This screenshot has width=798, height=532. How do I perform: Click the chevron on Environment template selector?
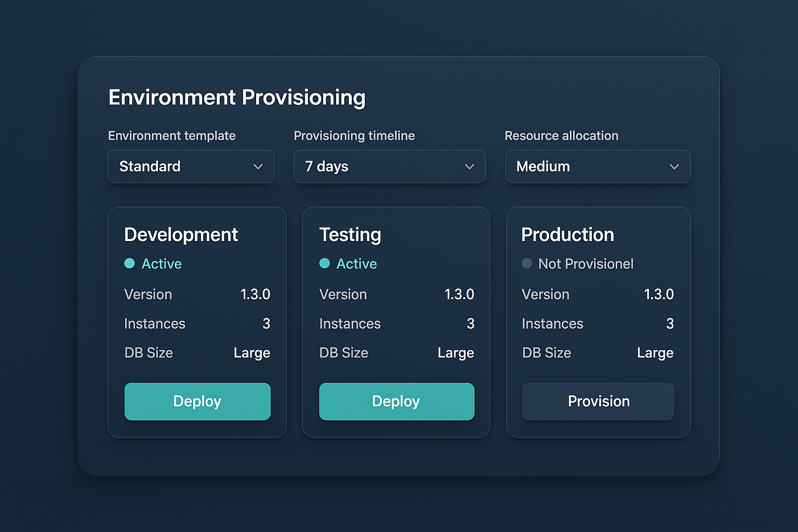[258, 167]
